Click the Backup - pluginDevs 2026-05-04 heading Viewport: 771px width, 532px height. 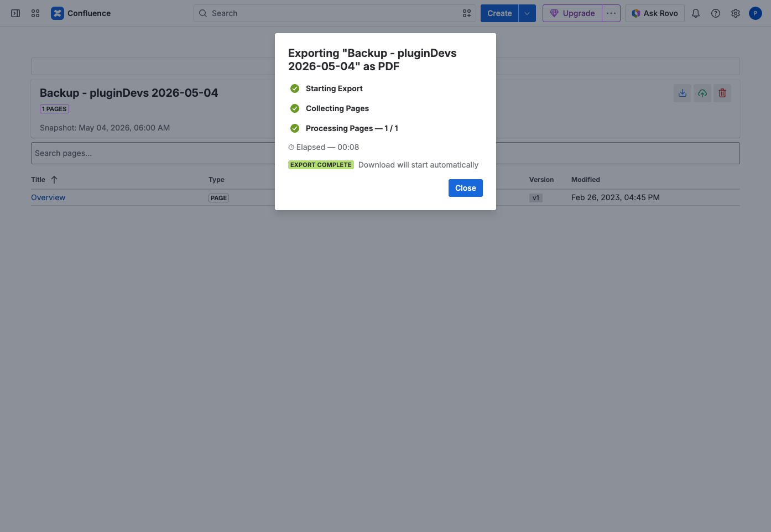click(x=129, y=93)
